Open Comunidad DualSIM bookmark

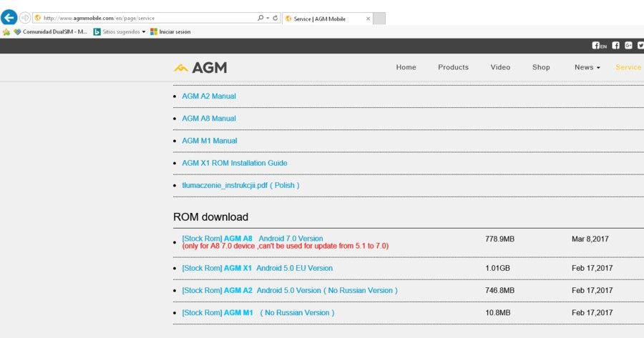[51, 31]
